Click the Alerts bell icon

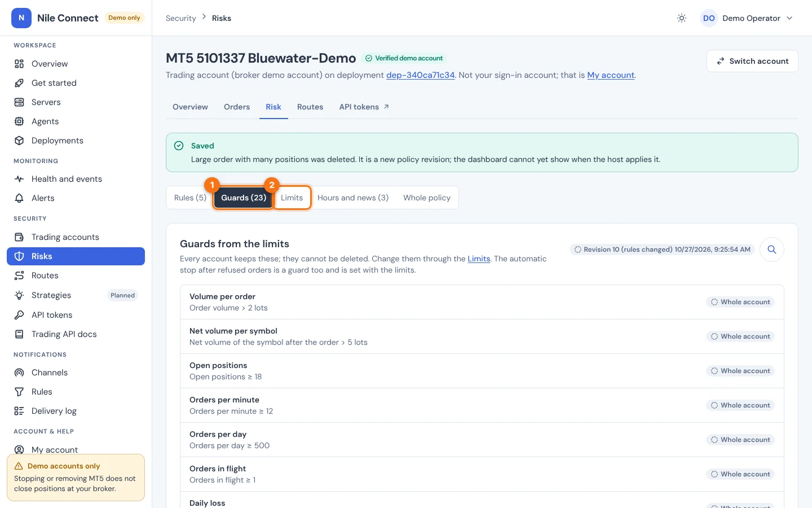click(x=19, y=198)
